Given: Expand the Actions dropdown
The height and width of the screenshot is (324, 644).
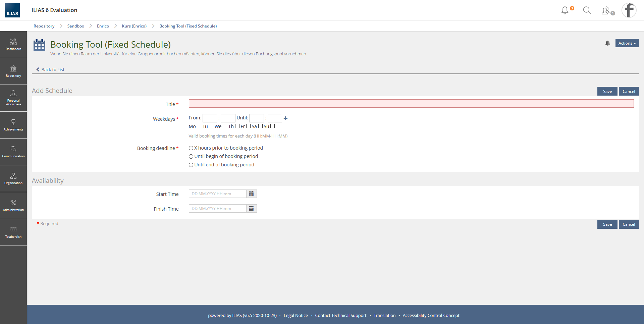Looking at the screenshot, I should pyautogui.click(x=627, y=43).
